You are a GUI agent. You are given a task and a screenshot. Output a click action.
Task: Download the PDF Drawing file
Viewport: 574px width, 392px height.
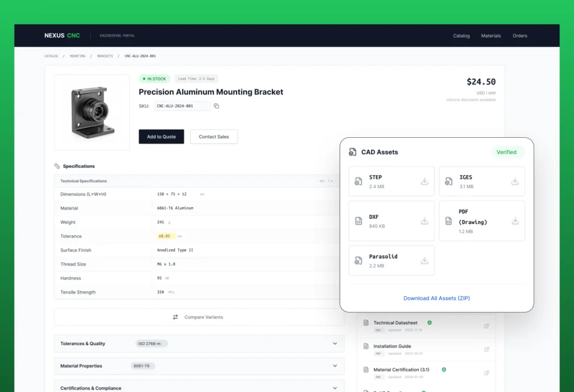coord(515,221)
